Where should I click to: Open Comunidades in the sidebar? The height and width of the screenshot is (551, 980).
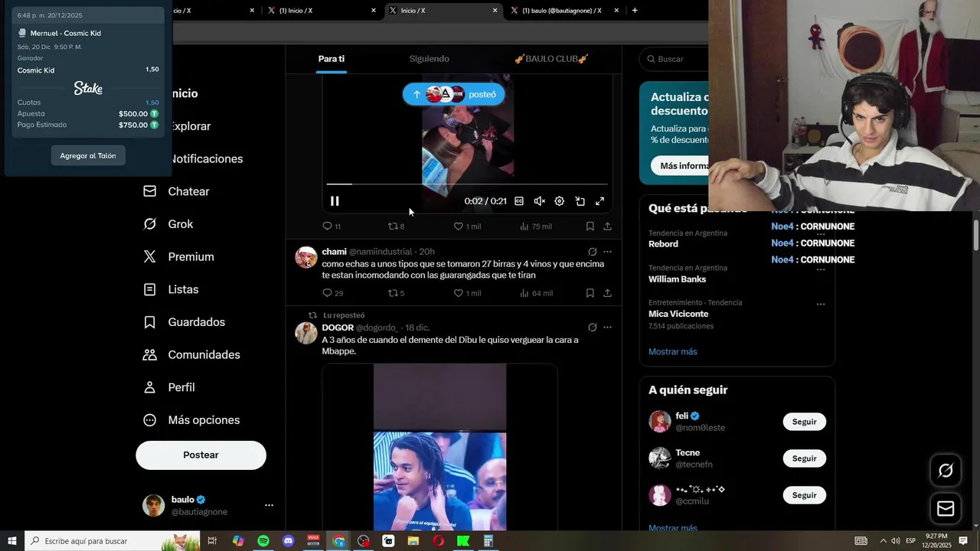[192, 355]
